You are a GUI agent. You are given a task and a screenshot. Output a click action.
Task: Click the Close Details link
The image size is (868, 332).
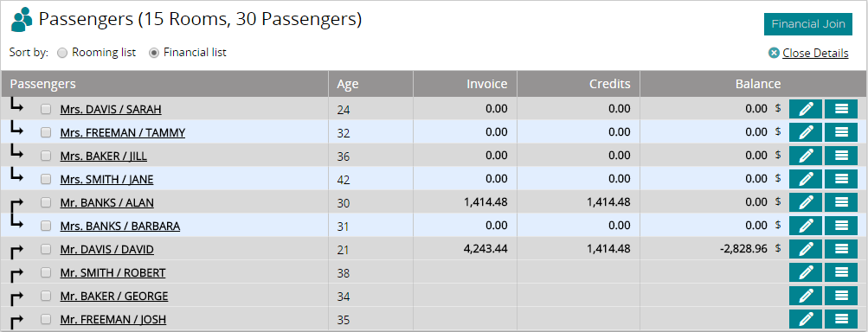point(815,53)
